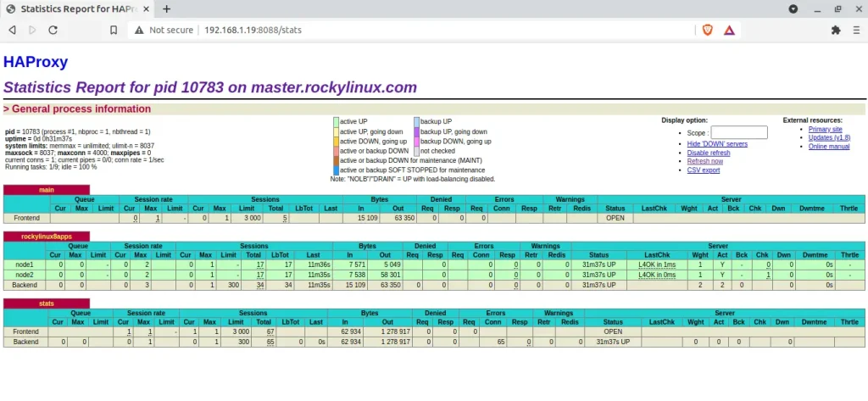Reload the stats page
Viewport: 868px width, 401px height.
coord(53,30)
